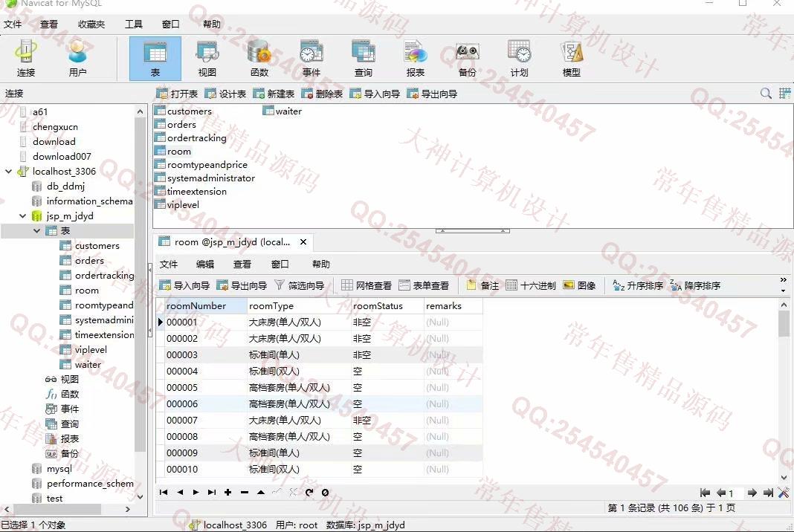Add a new record with plus

point(228,492)
